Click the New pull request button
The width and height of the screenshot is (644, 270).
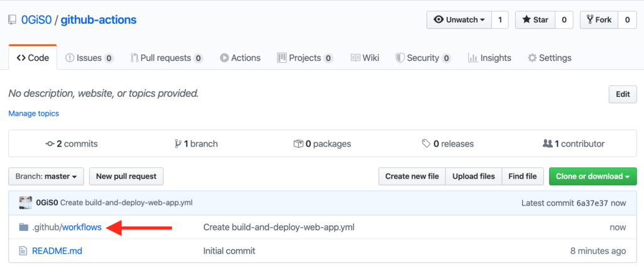126,176
